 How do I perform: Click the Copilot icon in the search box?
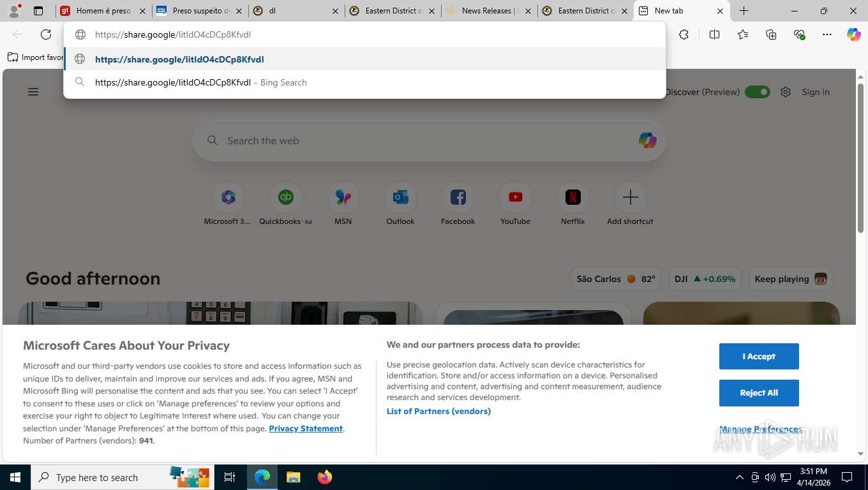[647, 140]
